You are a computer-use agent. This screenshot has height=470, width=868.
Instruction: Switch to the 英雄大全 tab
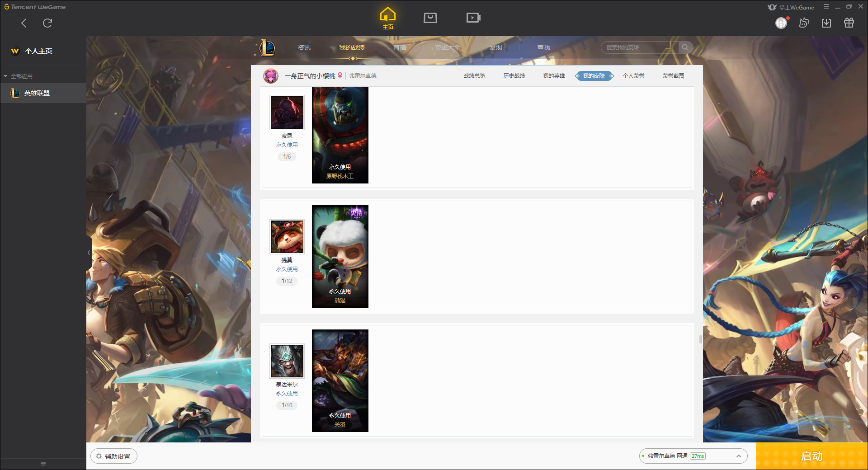(x=448, y=47)
